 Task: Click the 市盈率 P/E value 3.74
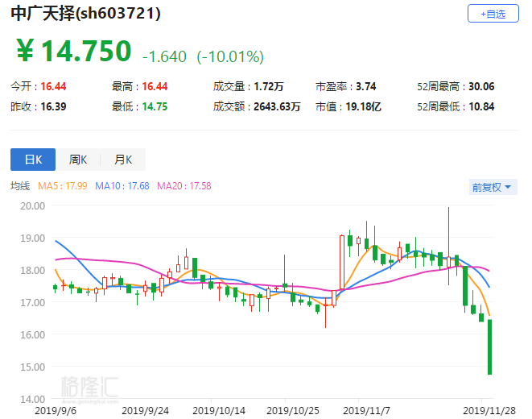click(365, 86)
